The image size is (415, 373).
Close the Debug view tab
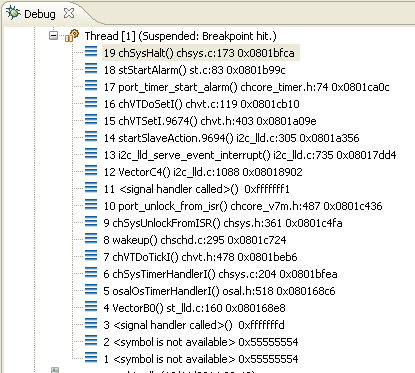69,13
